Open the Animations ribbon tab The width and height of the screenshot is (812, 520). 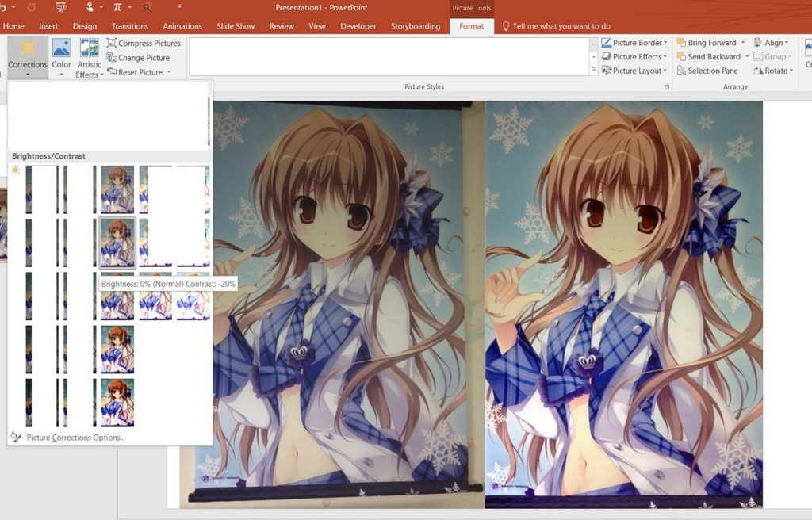pos(182,25)
